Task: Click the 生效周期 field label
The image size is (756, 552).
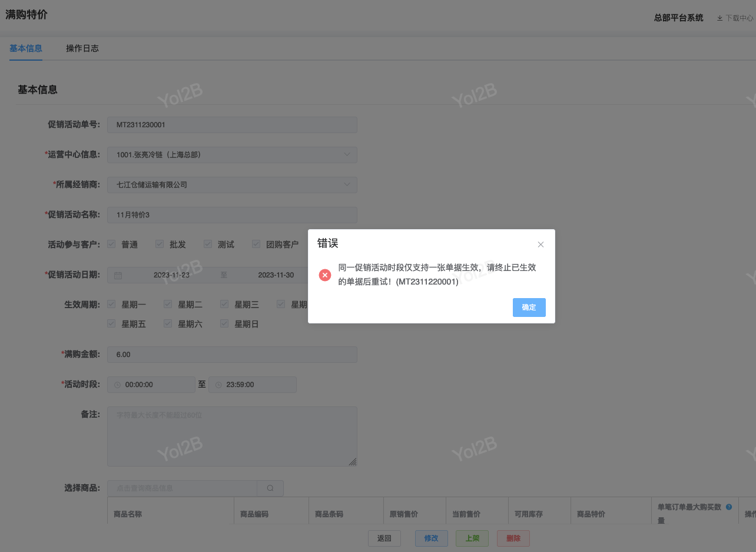Action: click(82, 305)
